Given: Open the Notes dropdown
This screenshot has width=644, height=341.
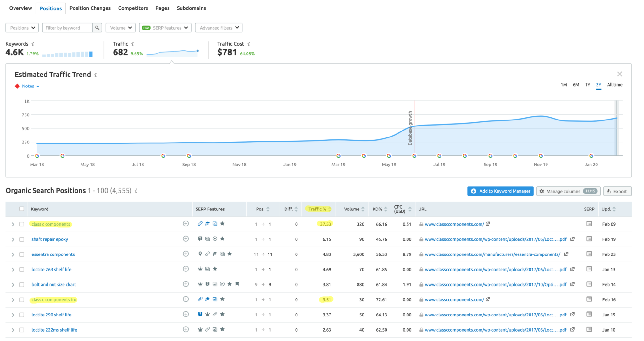Looking at the screenshot, I should tap(30, 86).
